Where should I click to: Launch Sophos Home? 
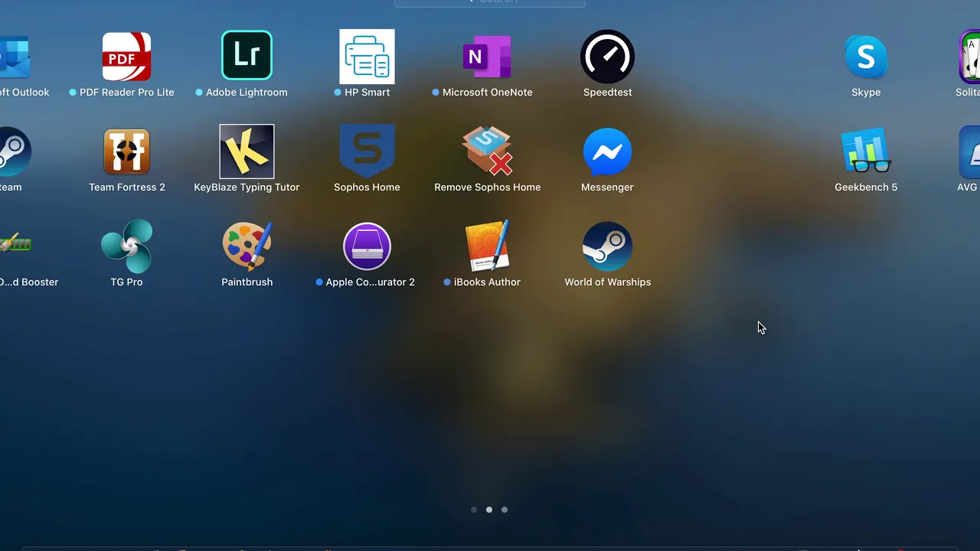[367, 152]
